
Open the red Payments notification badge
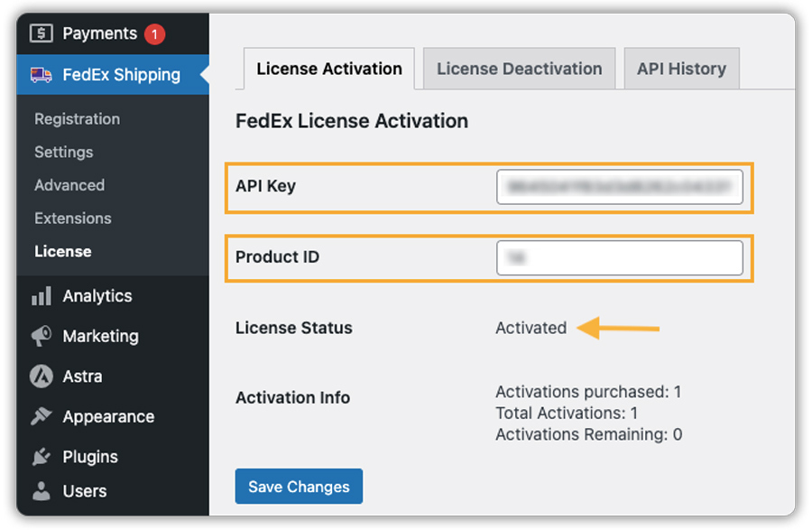click(x=153, y=34)
